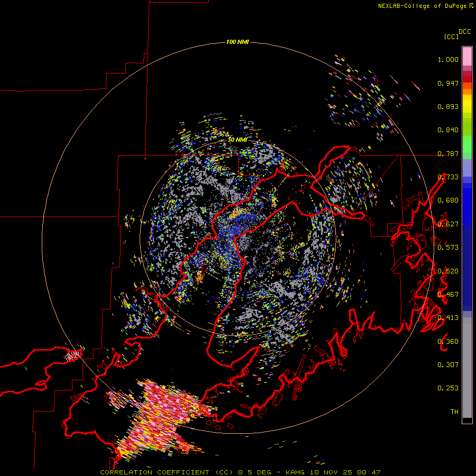
Task: Click the 0.413 scale value
Action: tap(448, 318)
